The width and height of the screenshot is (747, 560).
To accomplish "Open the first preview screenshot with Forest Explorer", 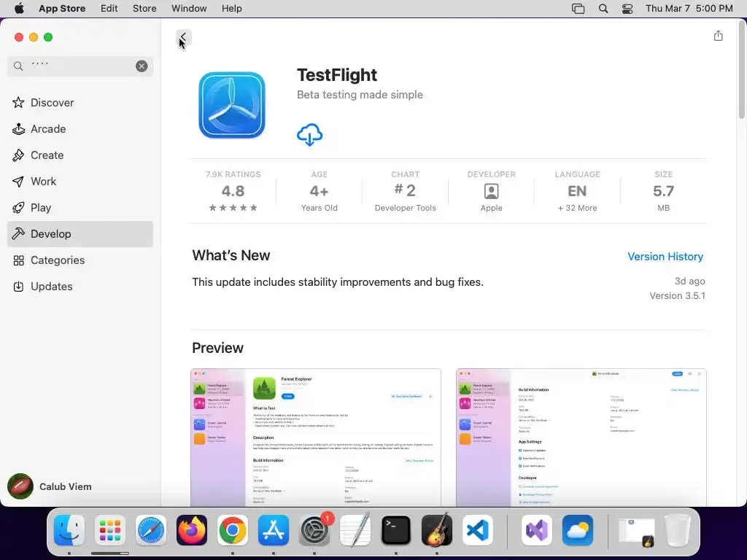I will pyautogui.click(x=315, y=437).
